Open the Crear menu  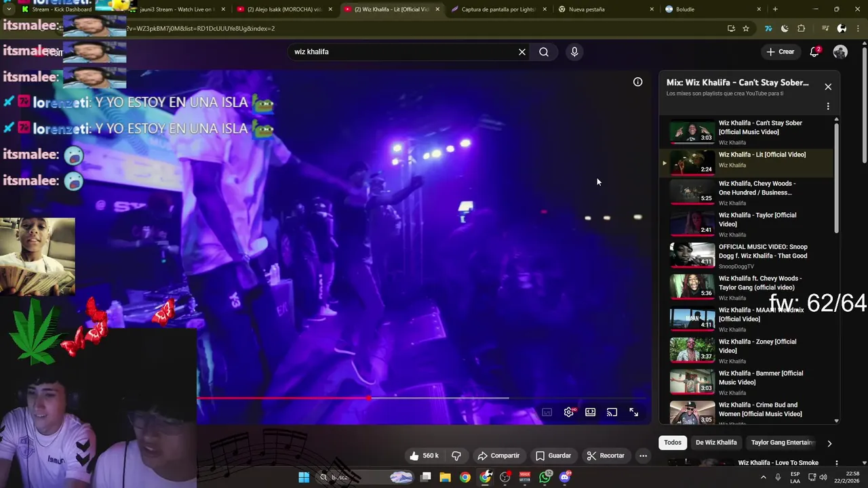(781, 52)
